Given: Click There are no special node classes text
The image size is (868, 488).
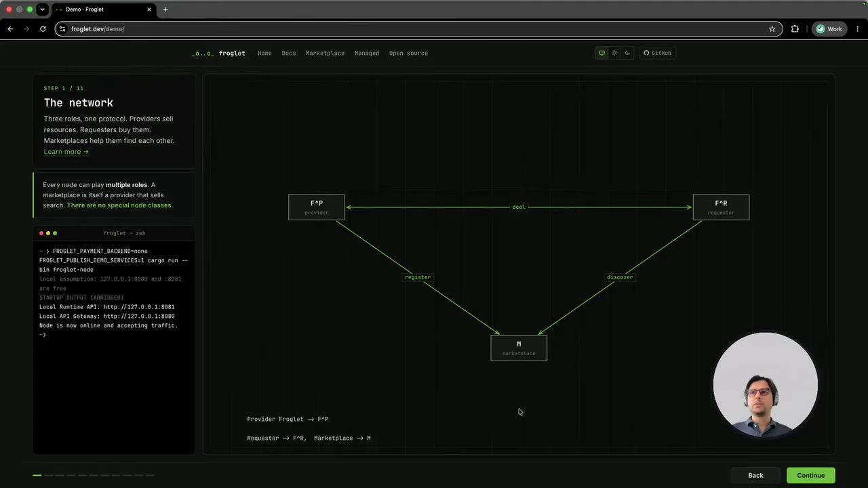Looking at the screenshot, I should click(120, 205).
